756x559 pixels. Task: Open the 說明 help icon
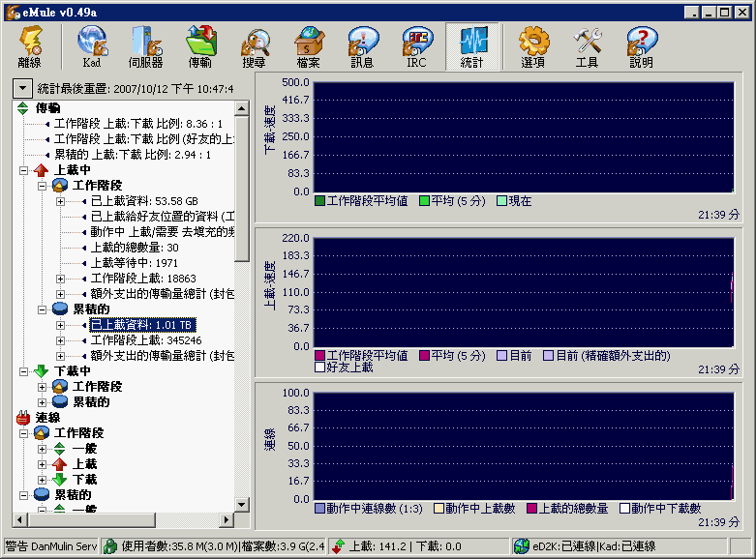click(641, 46)
